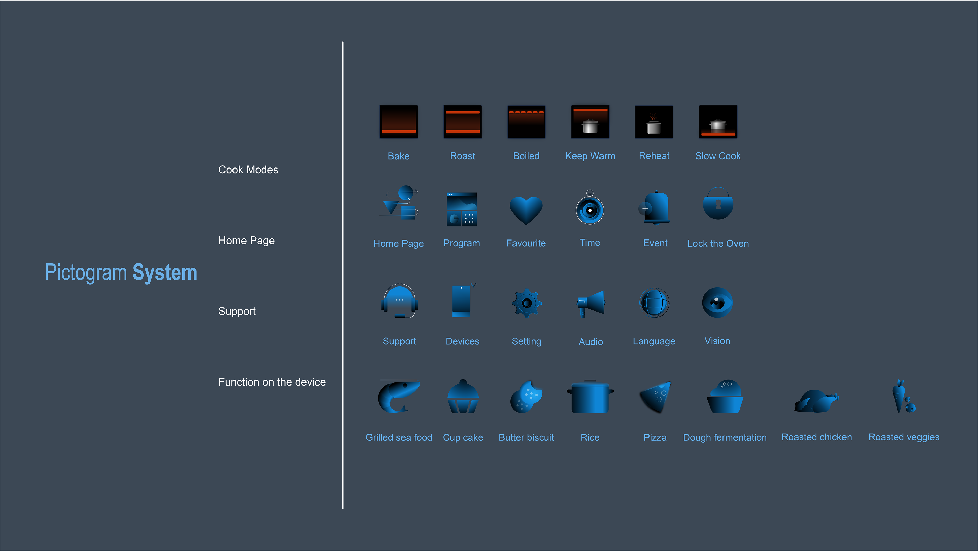Select the Bake cook mode icon
The width and height of the screenshot is (980, 551).
(x=398, y=122)
